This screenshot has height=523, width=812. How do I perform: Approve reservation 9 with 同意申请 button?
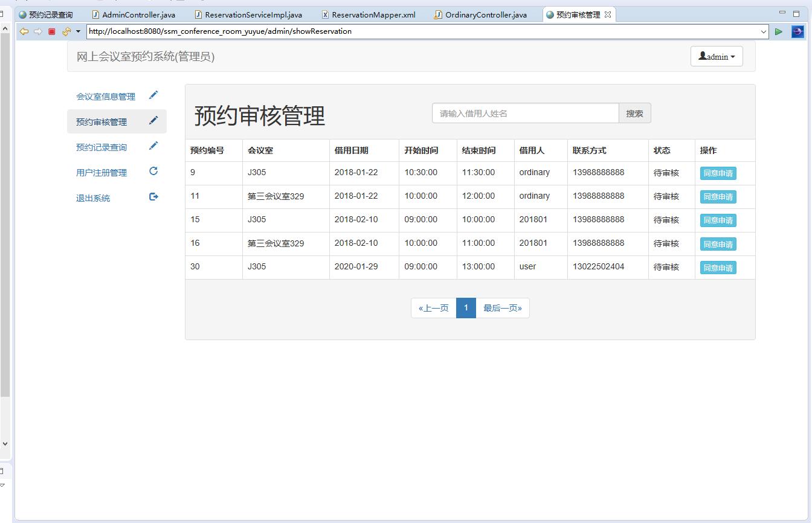tap(718, 173)
